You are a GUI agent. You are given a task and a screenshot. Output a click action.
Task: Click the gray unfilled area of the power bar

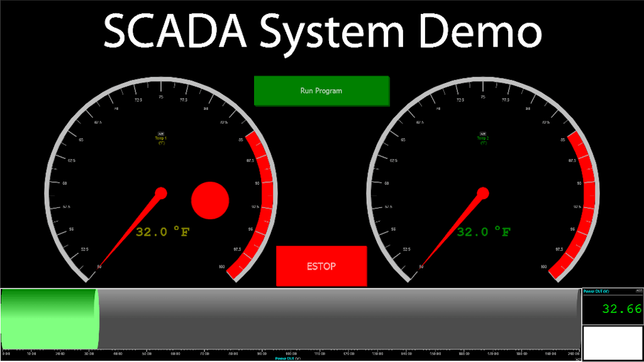point(339,319)
